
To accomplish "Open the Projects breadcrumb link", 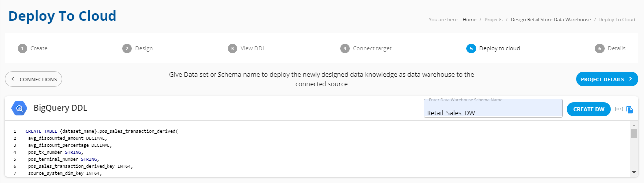I will (x=493, y=20).
